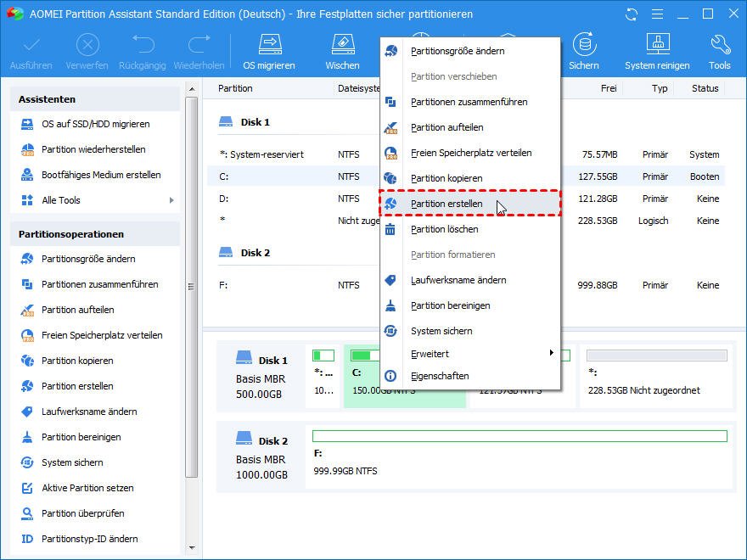The height and width of the screenshot is (560, 747).
Task: Click Partition bereinigen in sidebar
Action: tap(81, 437)
